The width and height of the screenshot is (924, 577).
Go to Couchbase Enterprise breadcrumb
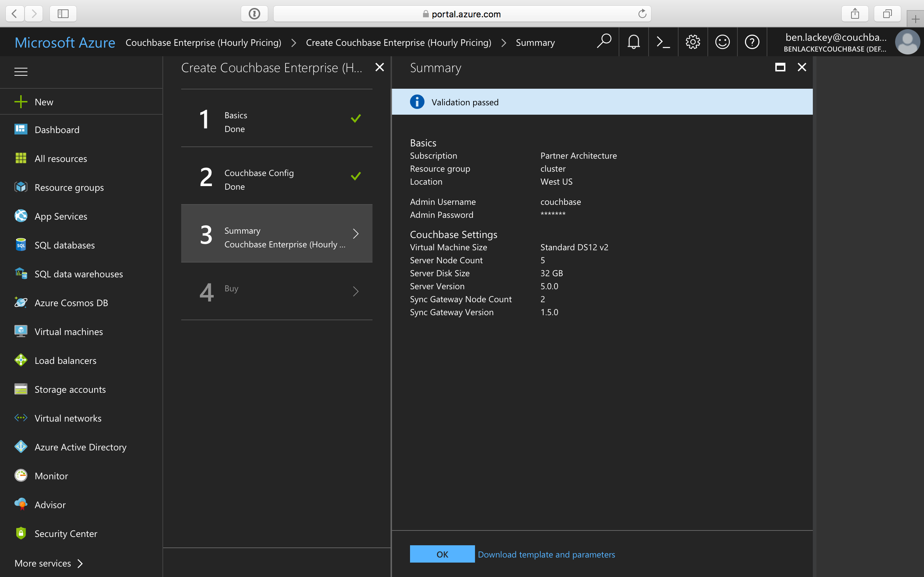[x=204, y=42]
